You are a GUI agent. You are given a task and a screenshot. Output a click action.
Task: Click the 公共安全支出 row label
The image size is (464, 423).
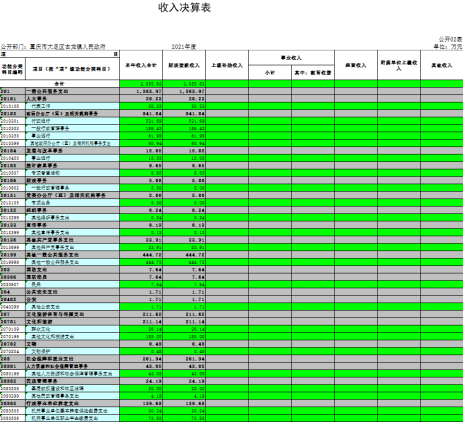tap(42, 292)
